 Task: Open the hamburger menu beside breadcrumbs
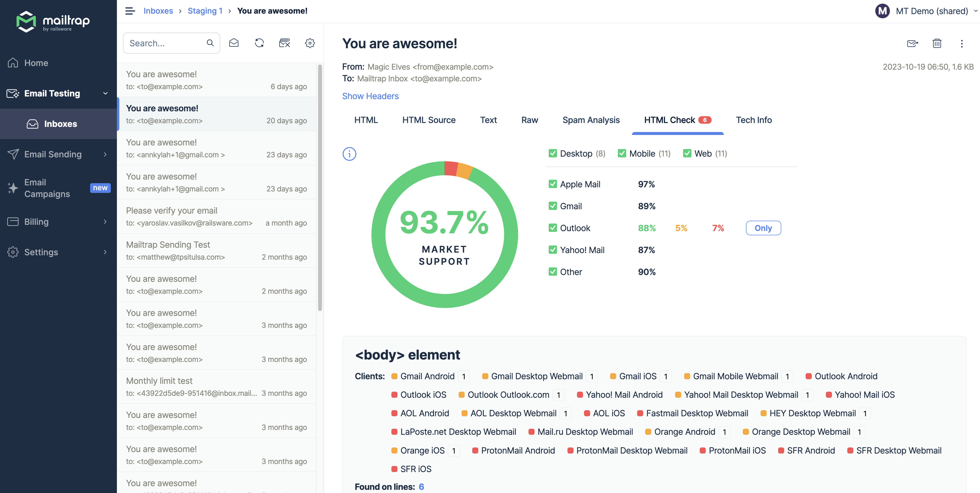coord(130,11)
